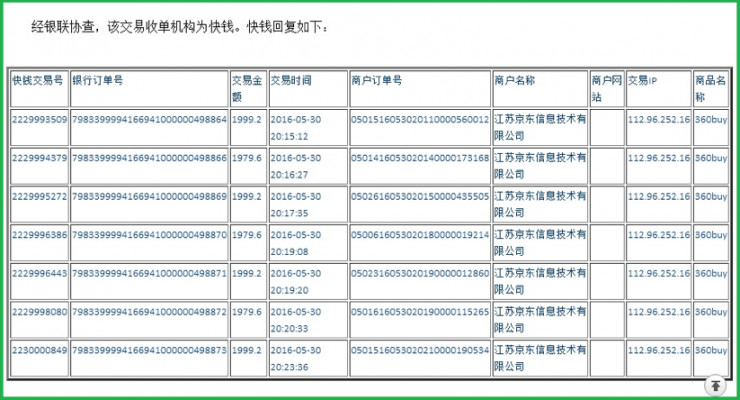This screenshot has width=740, height=400.
Task: Select bank order ending in 498873
Action: [149, 350]
